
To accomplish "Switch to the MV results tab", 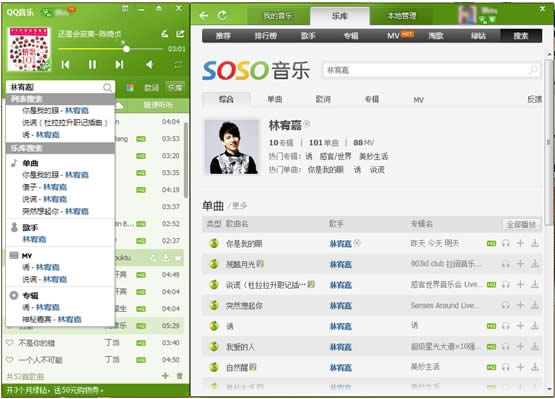I will 418,100.
